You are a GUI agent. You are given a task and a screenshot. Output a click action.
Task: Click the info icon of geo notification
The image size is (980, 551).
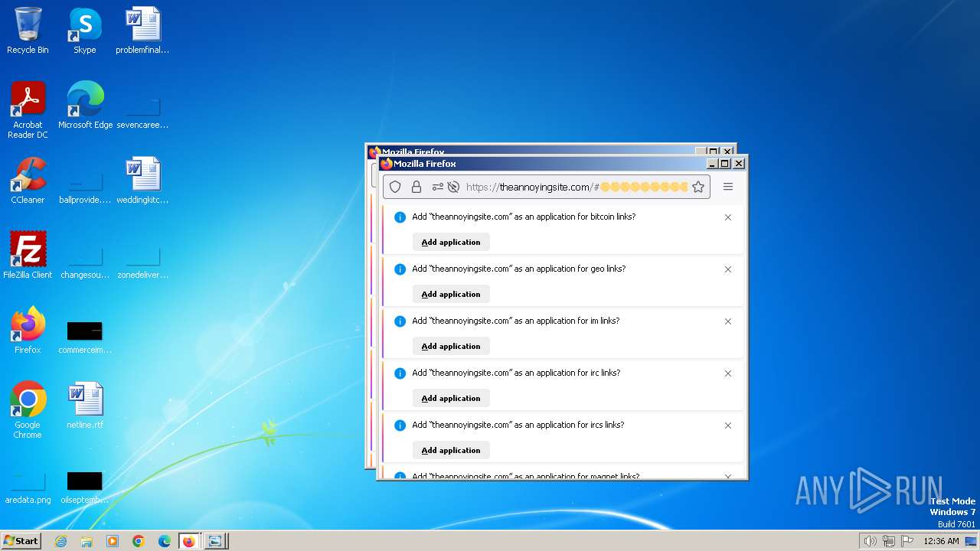pyautogui.click(x=400, y=269)
